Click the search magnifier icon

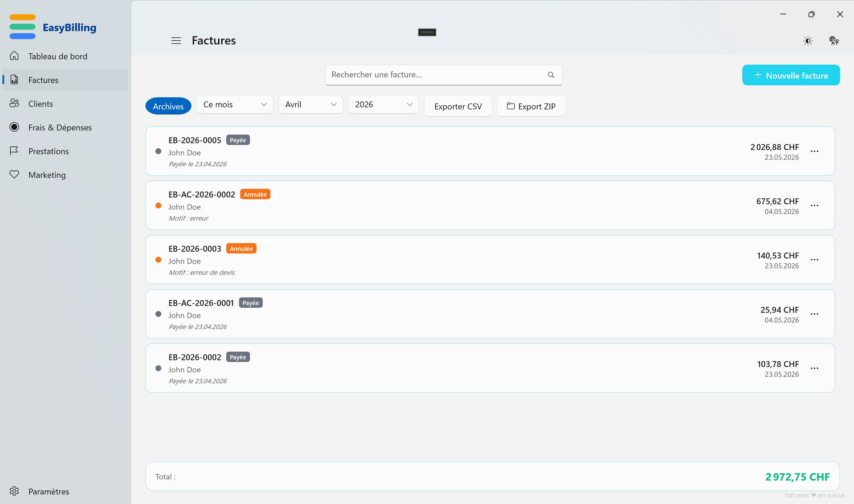click(x=551, y=75)
